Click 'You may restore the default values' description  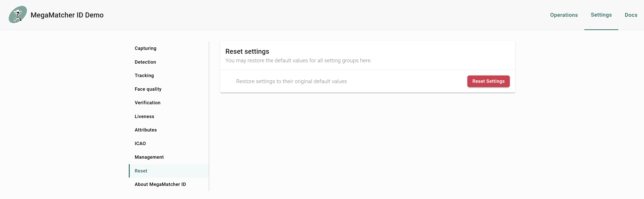pos(298,61)
